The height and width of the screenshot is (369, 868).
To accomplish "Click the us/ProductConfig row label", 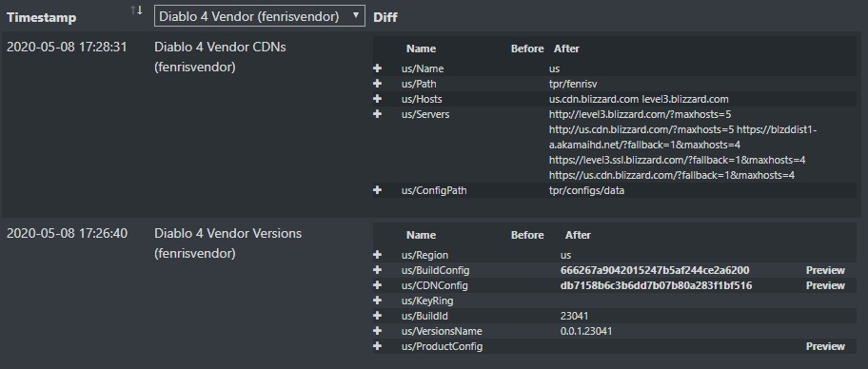I will 442,346.
